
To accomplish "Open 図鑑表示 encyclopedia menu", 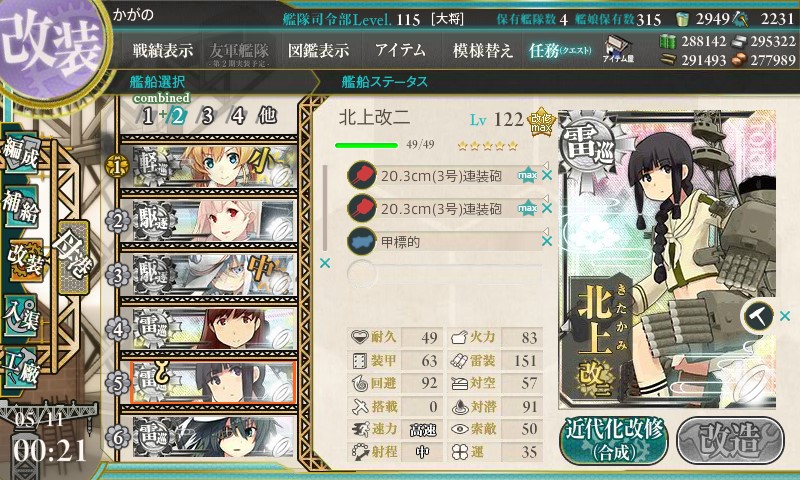I will 319,50.
